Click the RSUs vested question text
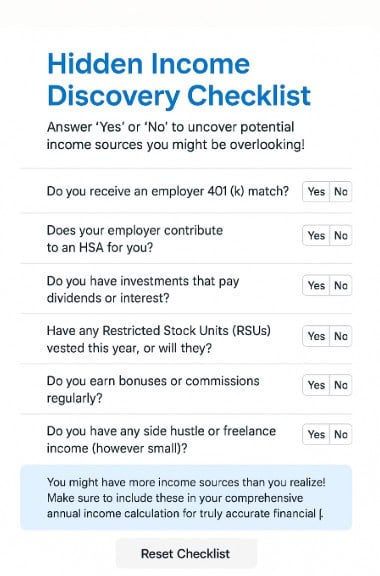This screenshot has width=380, height=576. 158,339
